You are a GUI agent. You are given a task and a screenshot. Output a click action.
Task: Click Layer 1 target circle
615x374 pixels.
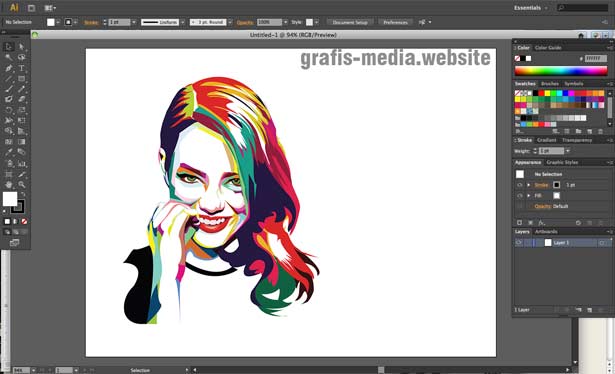tap(602, 243)
